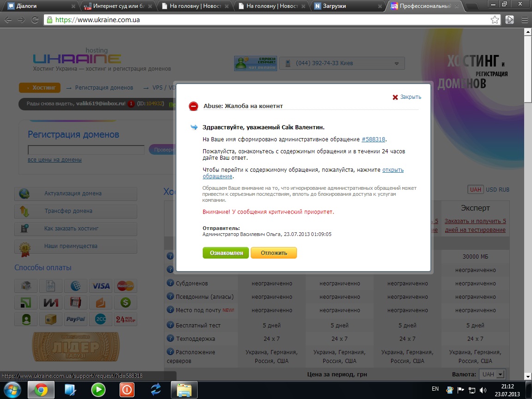
Task: Click help icon next to Субдоменов
Action: tap(170, 283)
